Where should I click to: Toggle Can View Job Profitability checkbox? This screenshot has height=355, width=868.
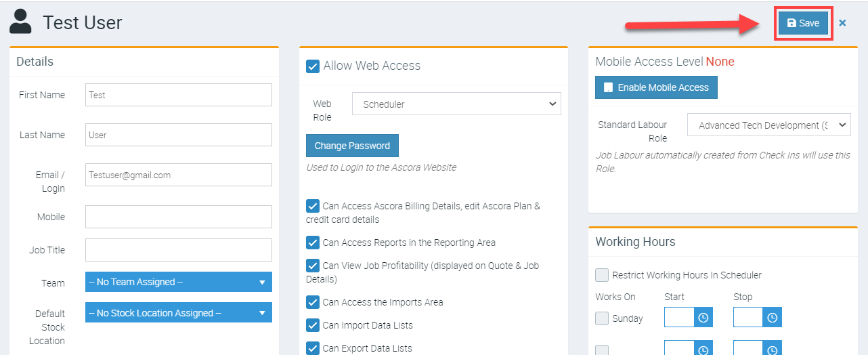click(x=313, y=266)
